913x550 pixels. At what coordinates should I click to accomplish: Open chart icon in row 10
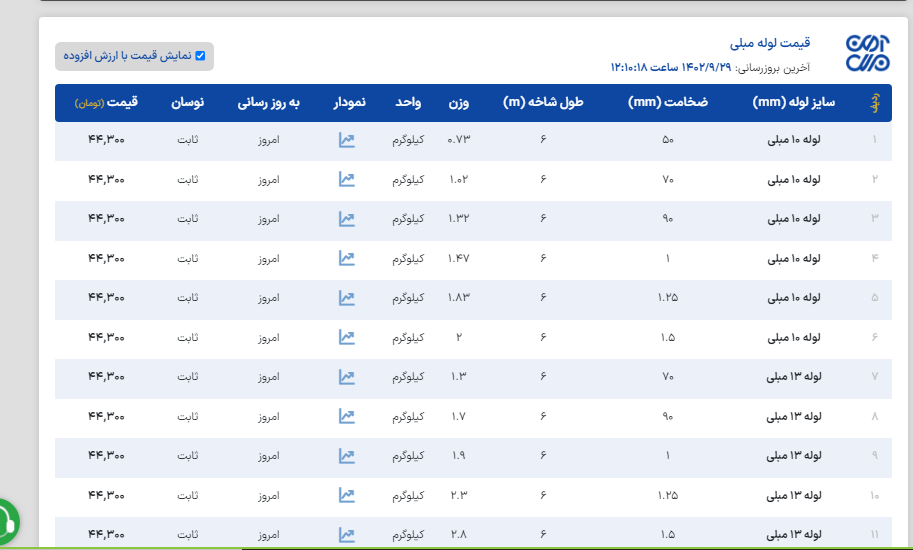click(x=346, y=495)
